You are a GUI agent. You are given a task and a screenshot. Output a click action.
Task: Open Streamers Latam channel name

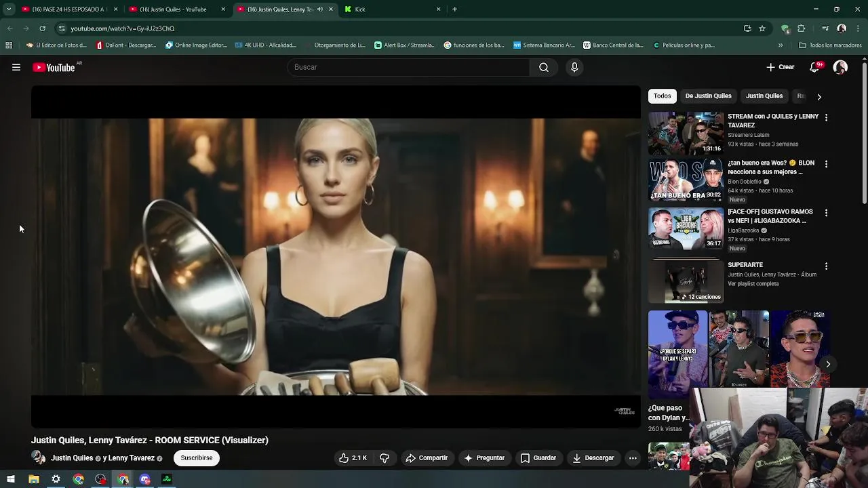point(749,135)
